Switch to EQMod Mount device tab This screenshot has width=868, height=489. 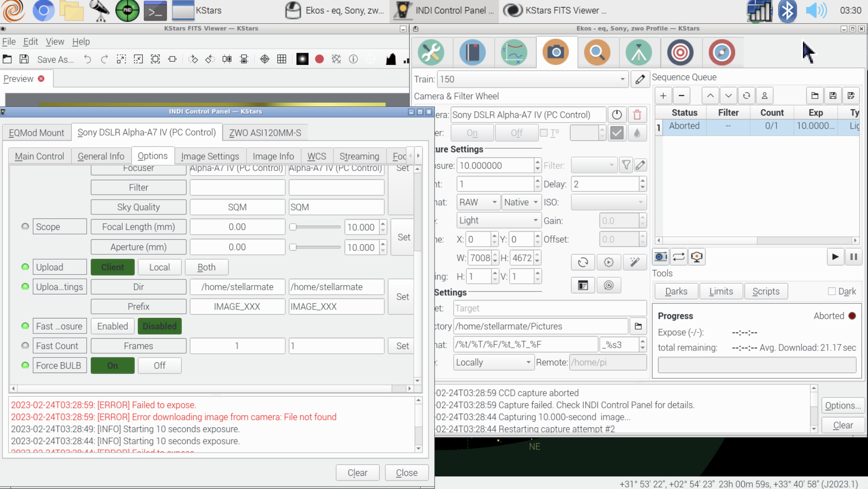36,132
